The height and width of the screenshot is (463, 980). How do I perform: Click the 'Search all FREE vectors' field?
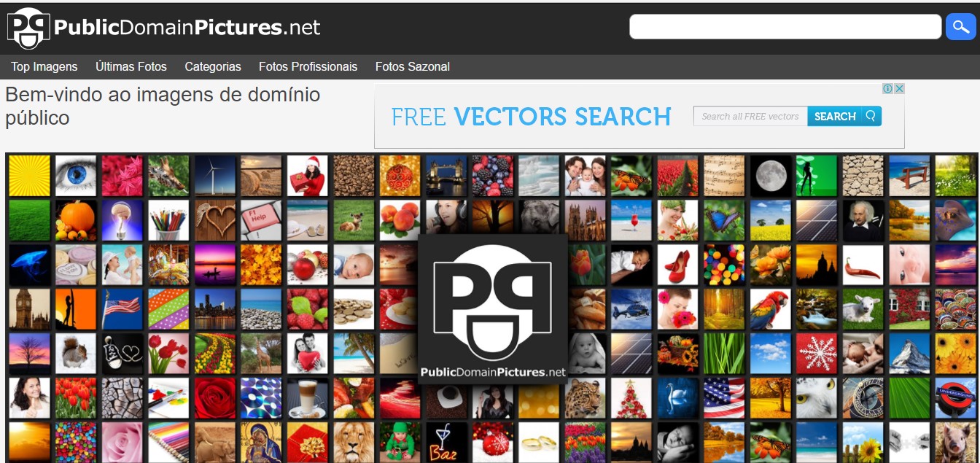click(x=750, y=116)
